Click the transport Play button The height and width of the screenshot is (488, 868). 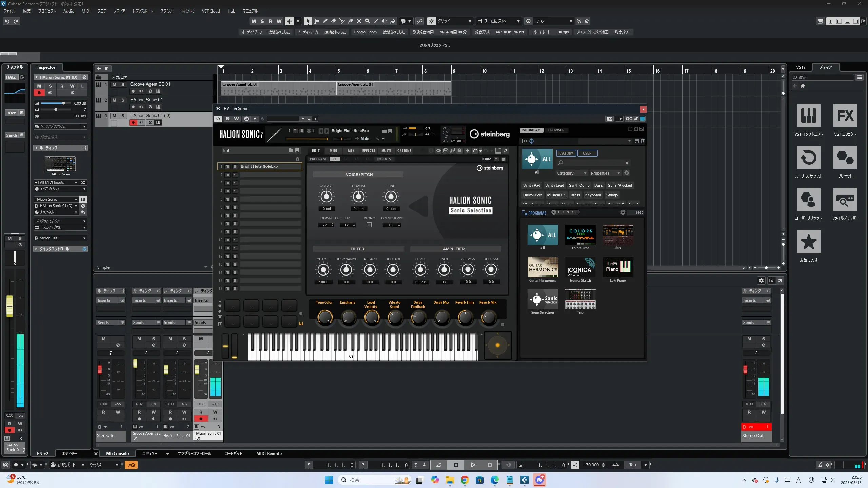tap(473, 465)
